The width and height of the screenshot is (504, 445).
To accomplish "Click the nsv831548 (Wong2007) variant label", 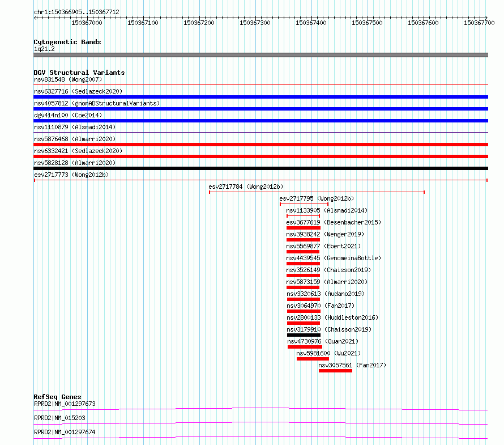I will tap(68, 79).
